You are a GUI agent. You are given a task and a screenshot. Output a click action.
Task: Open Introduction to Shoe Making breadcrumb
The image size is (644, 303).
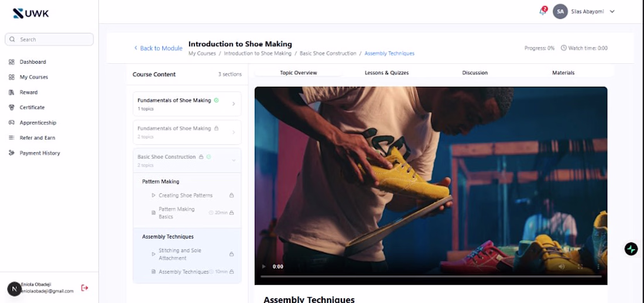coord(258,53)
